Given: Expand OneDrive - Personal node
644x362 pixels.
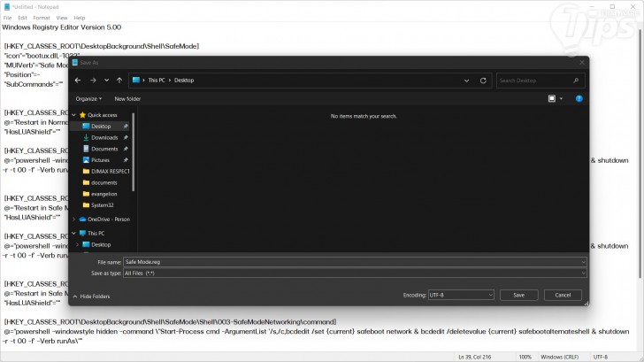Looking at the screenshot, I should click(74, 220).
